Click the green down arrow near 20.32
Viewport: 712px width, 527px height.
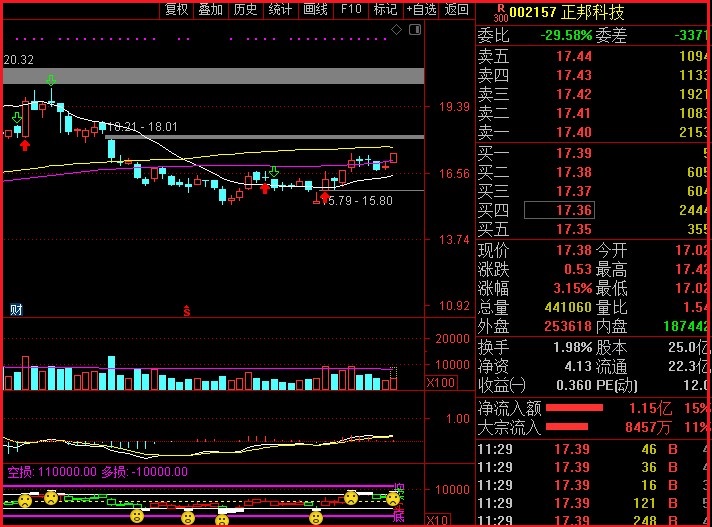click(x=50, y=80)
